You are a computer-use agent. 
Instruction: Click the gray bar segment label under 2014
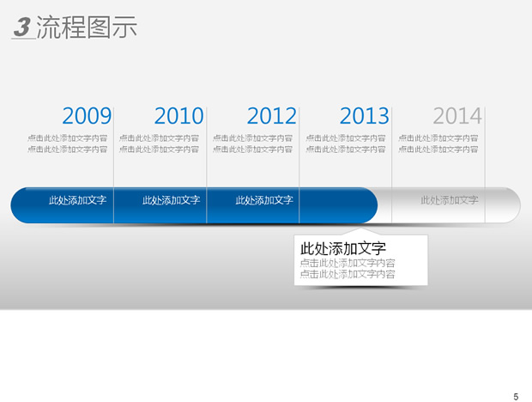click(450, 200)
